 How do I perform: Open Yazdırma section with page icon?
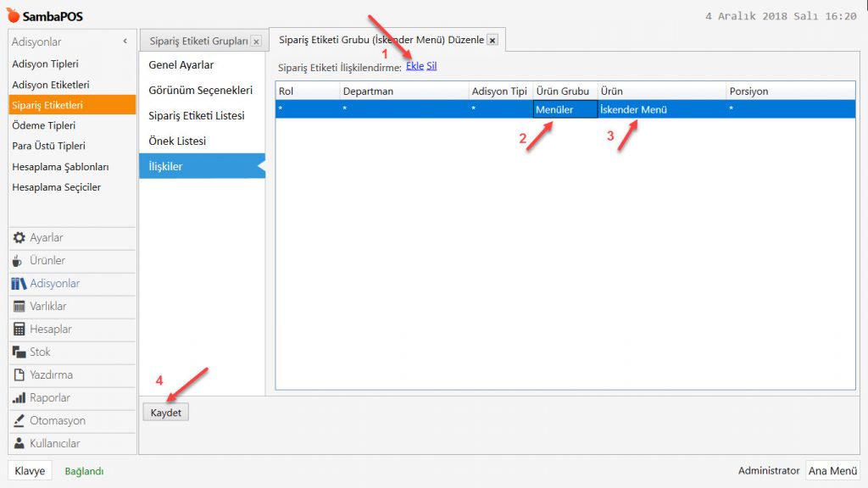tap(19, 375)
